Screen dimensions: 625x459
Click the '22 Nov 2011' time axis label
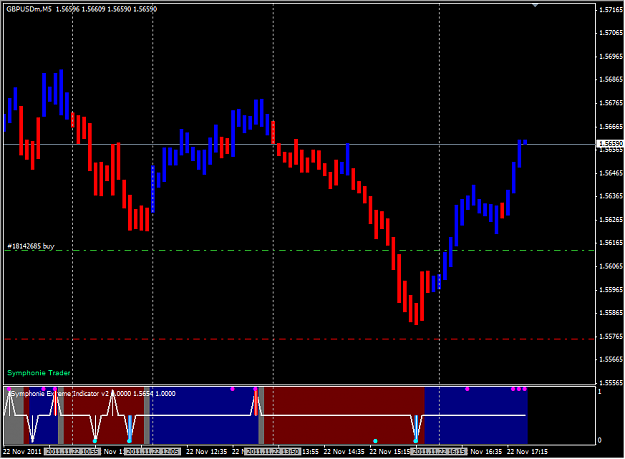tap(22, 452)
